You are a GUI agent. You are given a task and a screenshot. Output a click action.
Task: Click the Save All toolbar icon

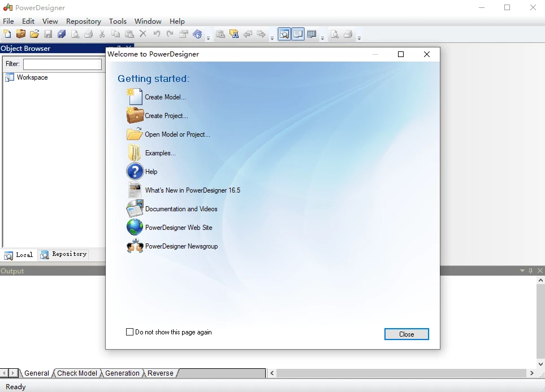[62, 34]
